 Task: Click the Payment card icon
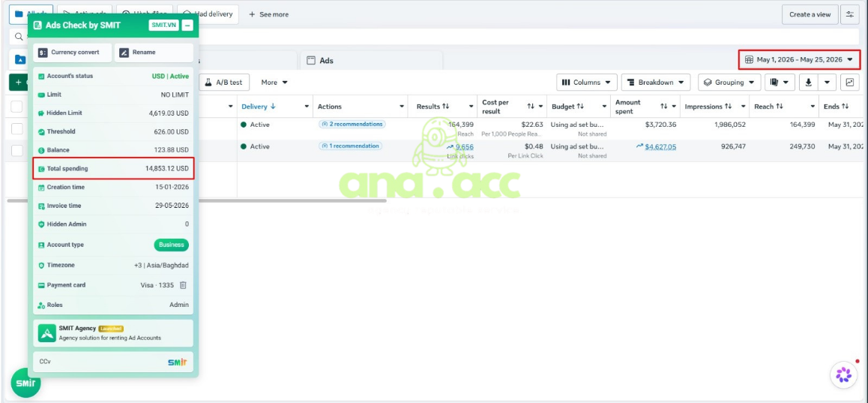[x=41, y=285]
